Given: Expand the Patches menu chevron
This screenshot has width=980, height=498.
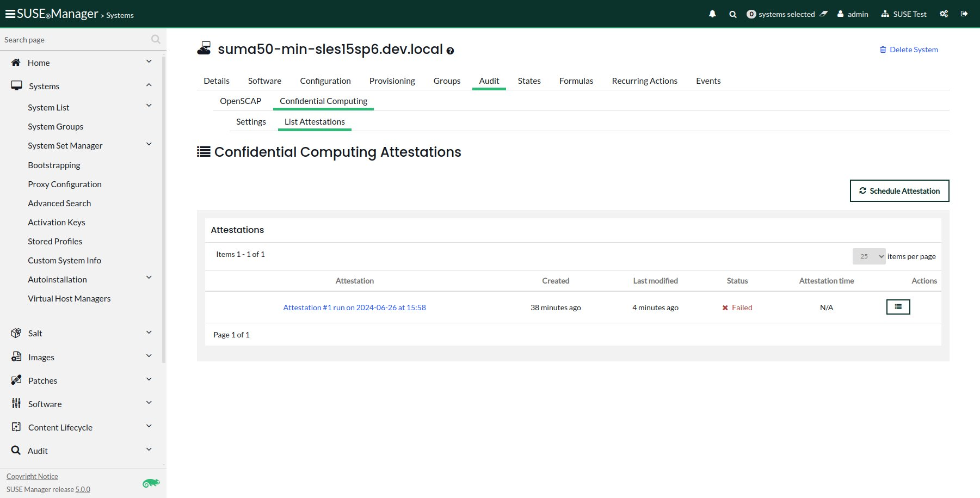Looking at the screenshot, I should (149, 379).
